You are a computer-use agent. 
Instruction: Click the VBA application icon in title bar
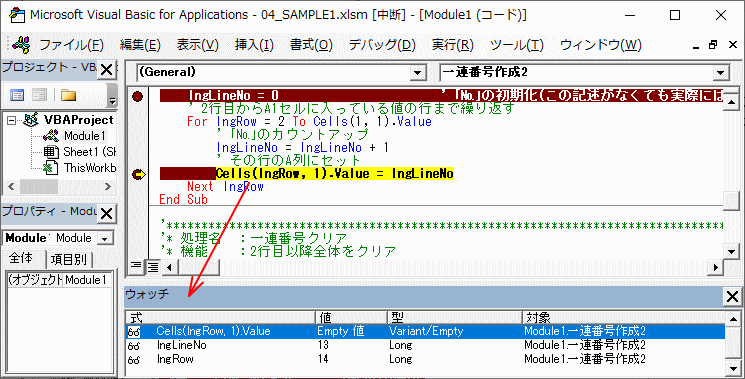pos(17,15)
